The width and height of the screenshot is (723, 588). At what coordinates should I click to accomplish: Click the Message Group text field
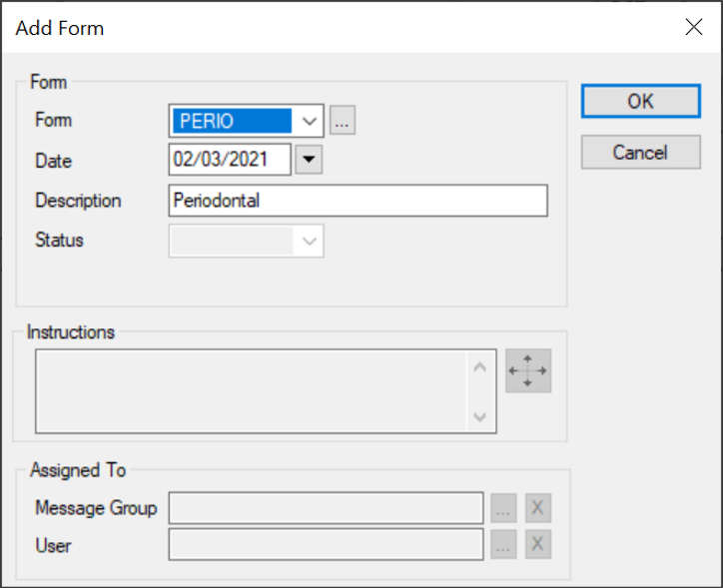click(x=327, y=508)
